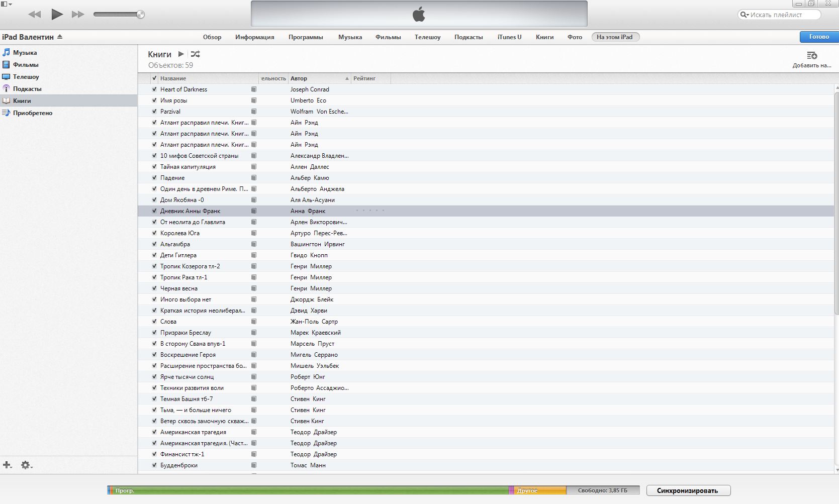Click the search magnifier dropdown icon

point(744,15)
